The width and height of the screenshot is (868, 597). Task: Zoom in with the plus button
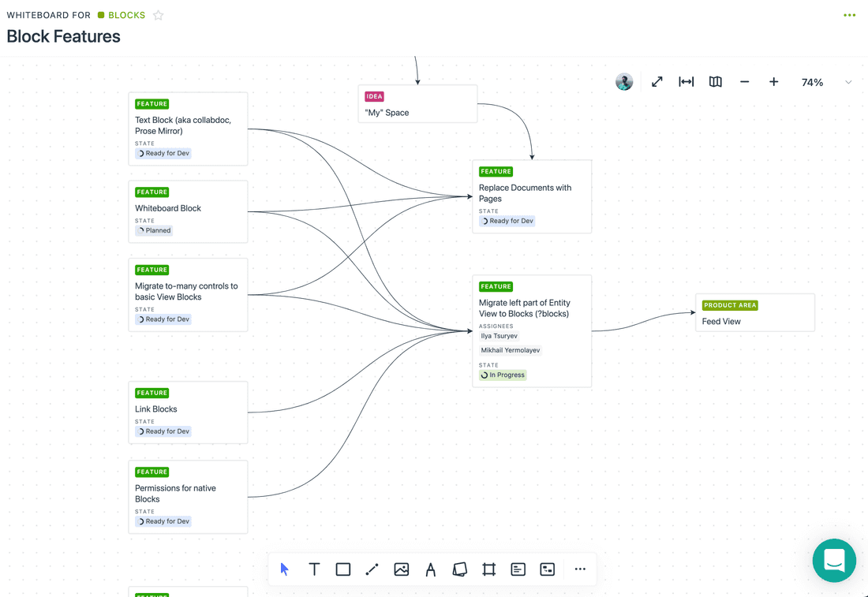774,82
